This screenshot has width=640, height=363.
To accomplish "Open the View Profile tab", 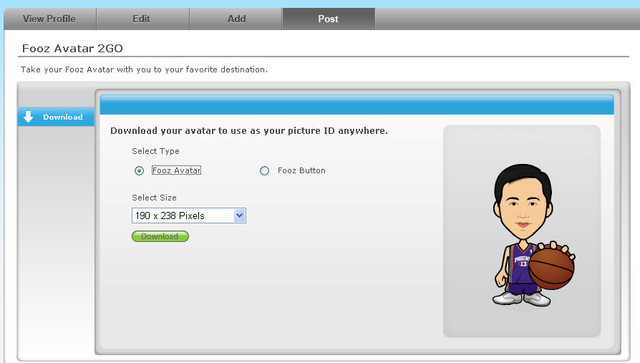I will click(49, 19).
